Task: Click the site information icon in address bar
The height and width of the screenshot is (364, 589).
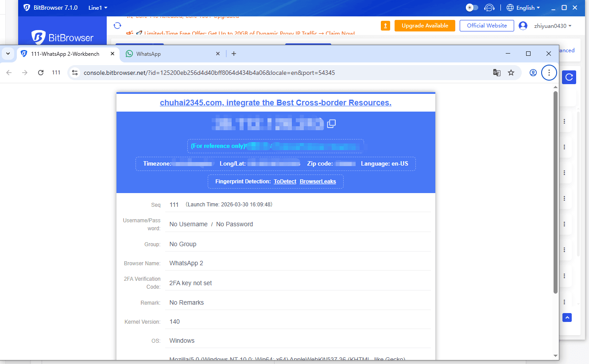Action: 75,73
